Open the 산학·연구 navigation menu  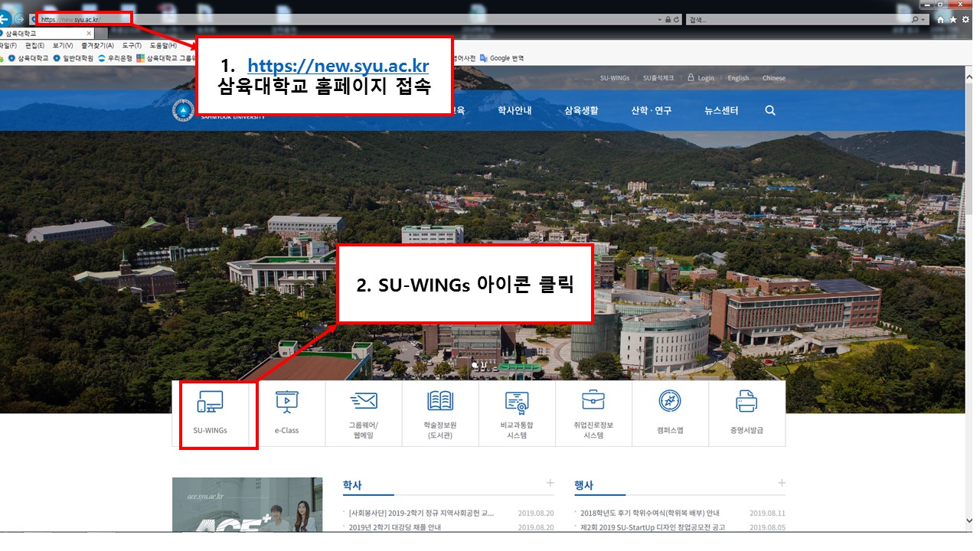coord(651,110)
